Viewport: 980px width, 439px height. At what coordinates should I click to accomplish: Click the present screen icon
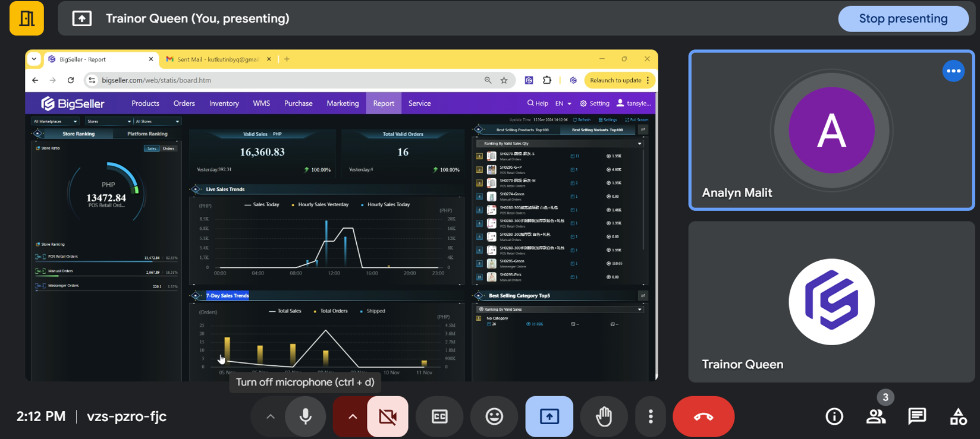coord(549,416)
